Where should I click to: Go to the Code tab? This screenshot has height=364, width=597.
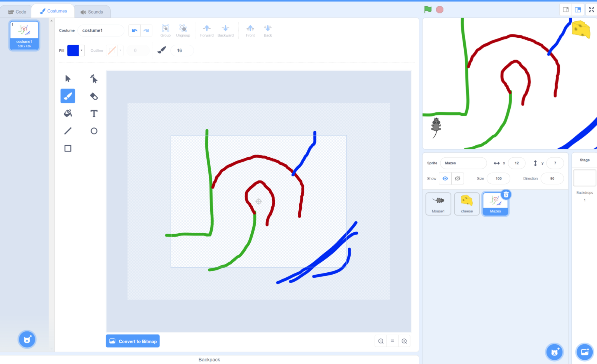(x=17, y=11)
